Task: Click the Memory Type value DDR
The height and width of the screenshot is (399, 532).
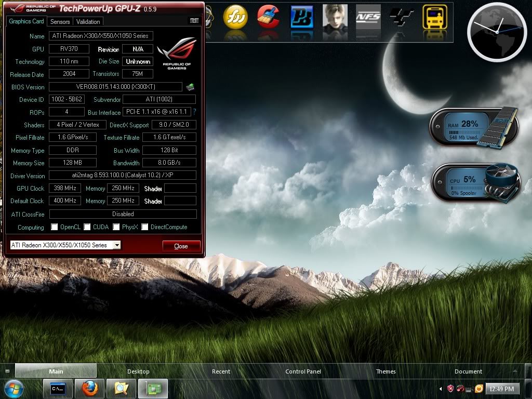Action: point(73,150)
